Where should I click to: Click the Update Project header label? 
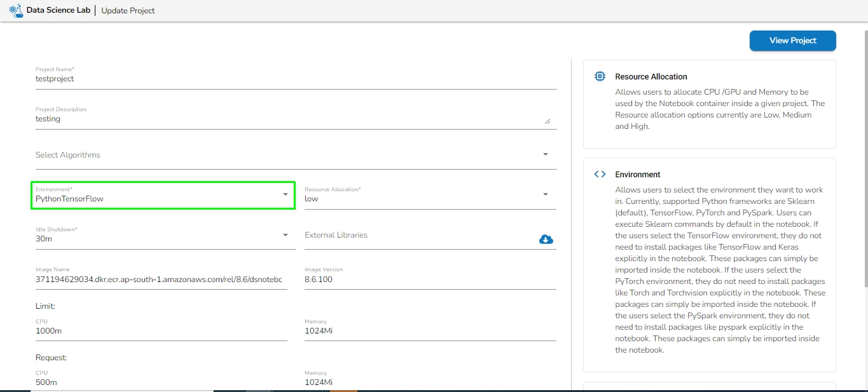pyautogui.click(x=128, y=11)
